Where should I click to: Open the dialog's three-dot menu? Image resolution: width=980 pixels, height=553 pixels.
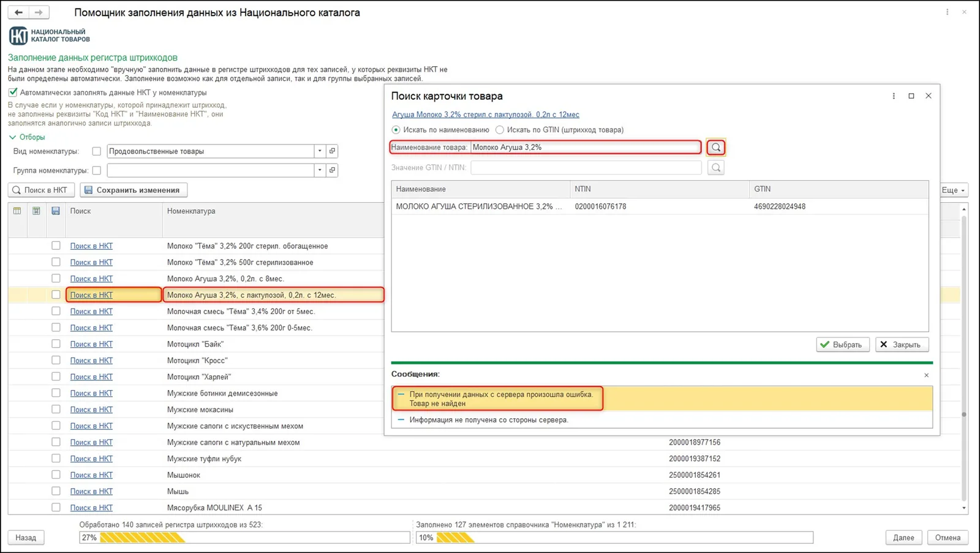894,96
